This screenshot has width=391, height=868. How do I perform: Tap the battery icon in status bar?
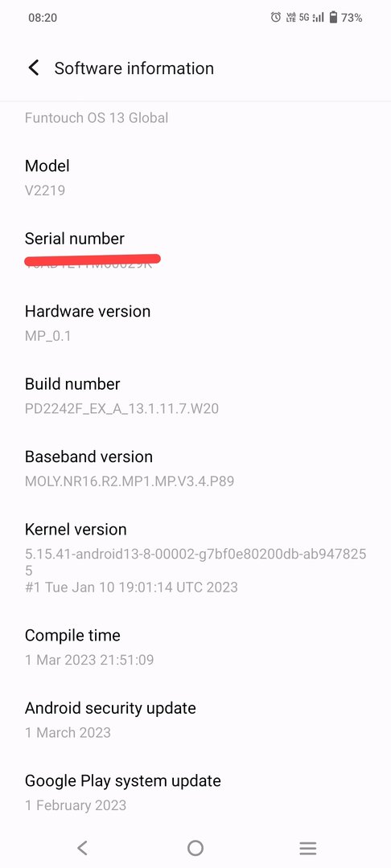tap(333, 18)
